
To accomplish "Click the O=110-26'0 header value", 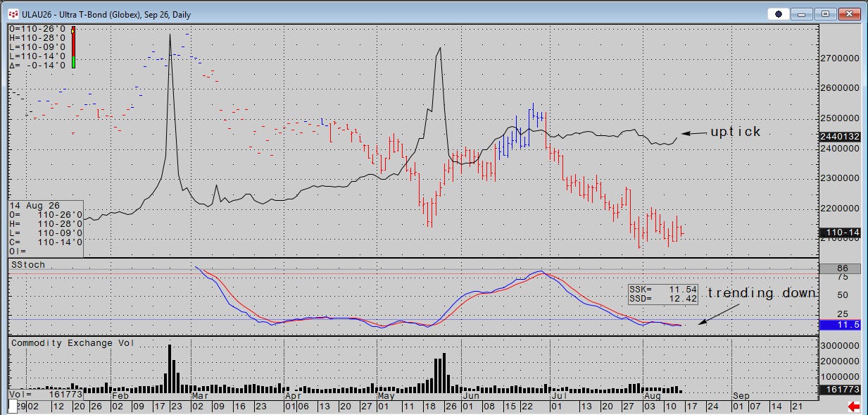I will pyautogui.click(x=38, y=29).
